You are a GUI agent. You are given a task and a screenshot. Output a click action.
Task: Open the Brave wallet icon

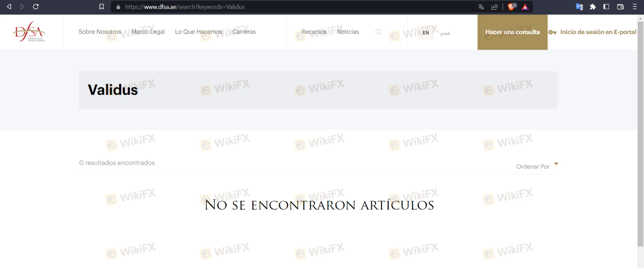(x=620, y=7)
